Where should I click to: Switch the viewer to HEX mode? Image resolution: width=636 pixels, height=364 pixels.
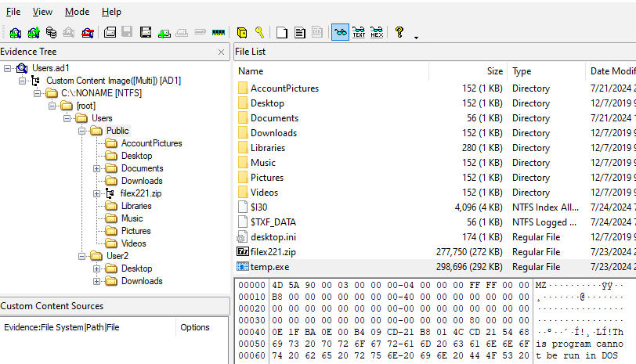377,32
